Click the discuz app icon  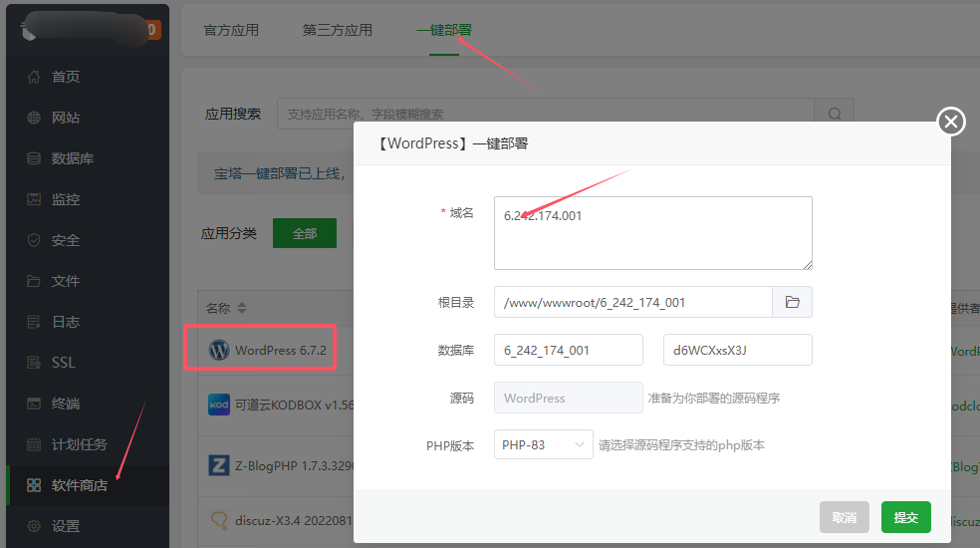pyautogui.click(x=219, y=520)
